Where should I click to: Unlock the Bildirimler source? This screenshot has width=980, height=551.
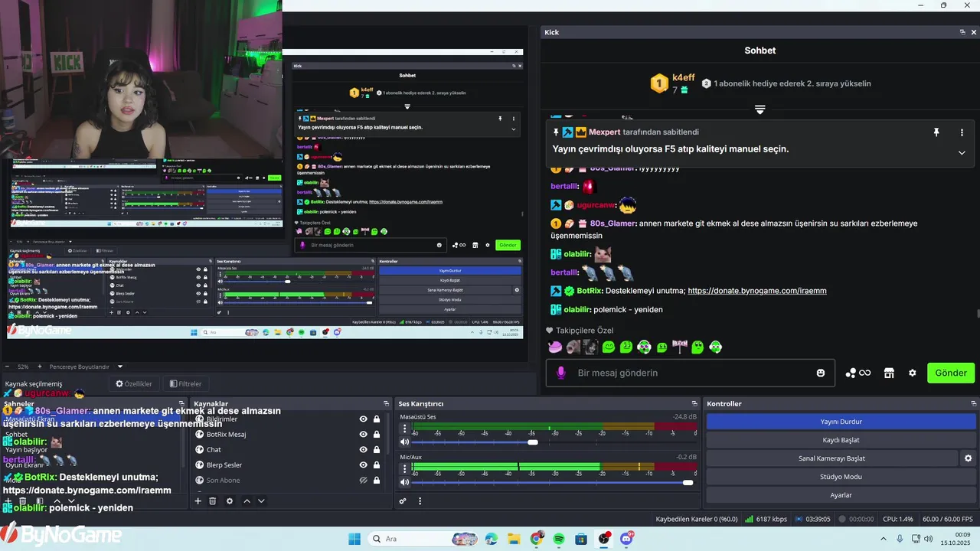click(377, 419)
